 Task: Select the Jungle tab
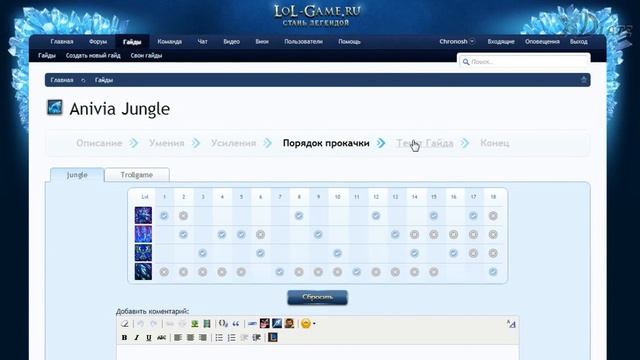point(77,175)
